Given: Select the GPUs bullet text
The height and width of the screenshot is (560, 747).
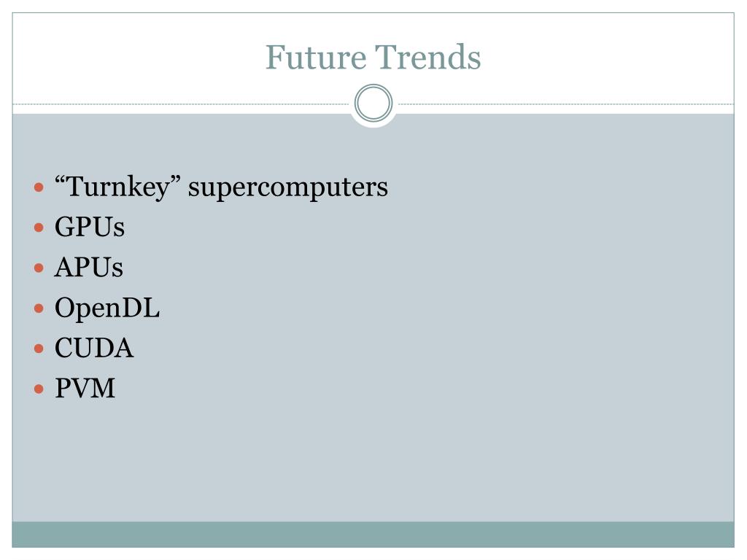Looking at the screenshot, I should 90,227.
